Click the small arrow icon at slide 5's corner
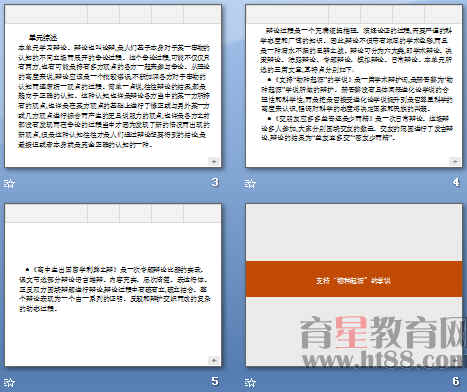Screen dimensions: 467x392 [x=213, y=360]
